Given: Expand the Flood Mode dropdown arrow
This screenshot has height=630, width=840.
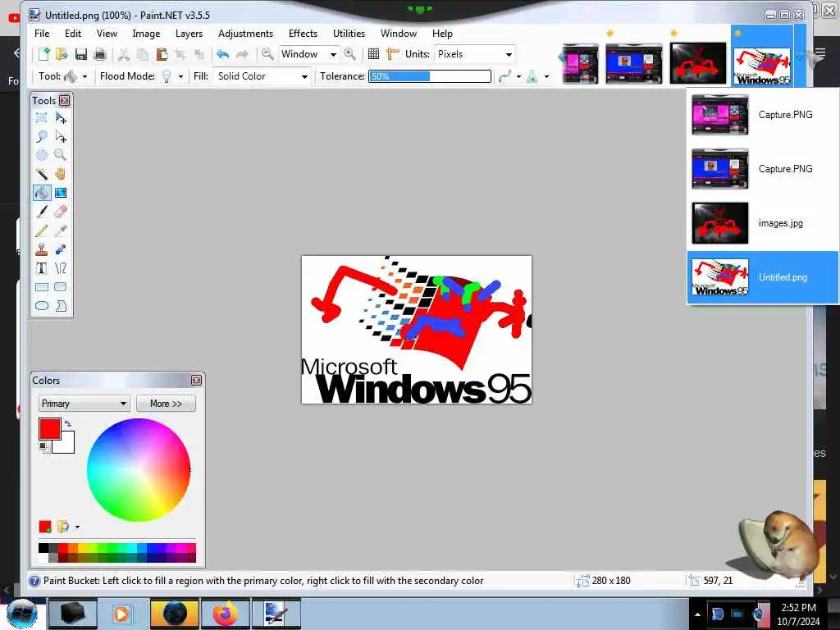Looking at the screenshot, I should point(180,76).
